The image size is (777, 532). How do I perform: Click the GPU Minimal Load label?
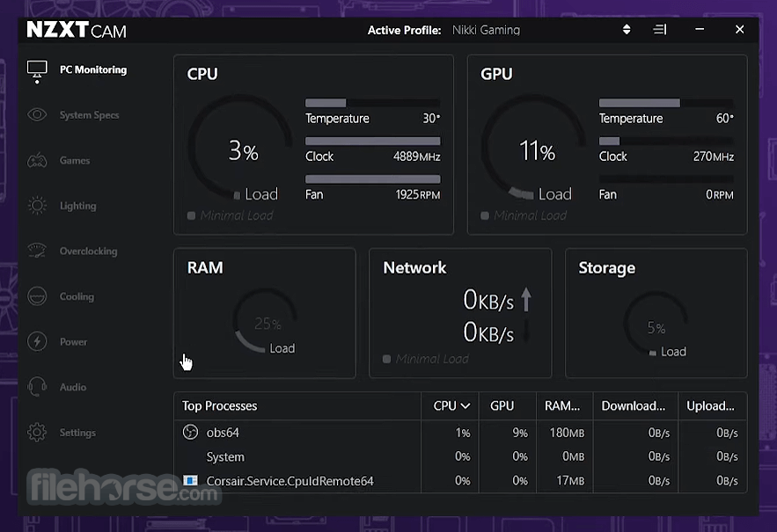531,215
